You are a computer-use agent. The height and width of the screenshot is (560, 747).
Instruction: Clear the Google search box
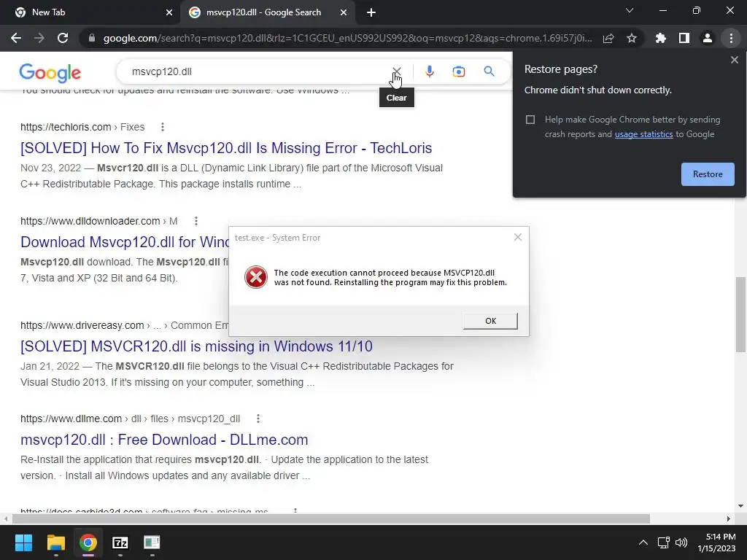[x=396, y=71]
